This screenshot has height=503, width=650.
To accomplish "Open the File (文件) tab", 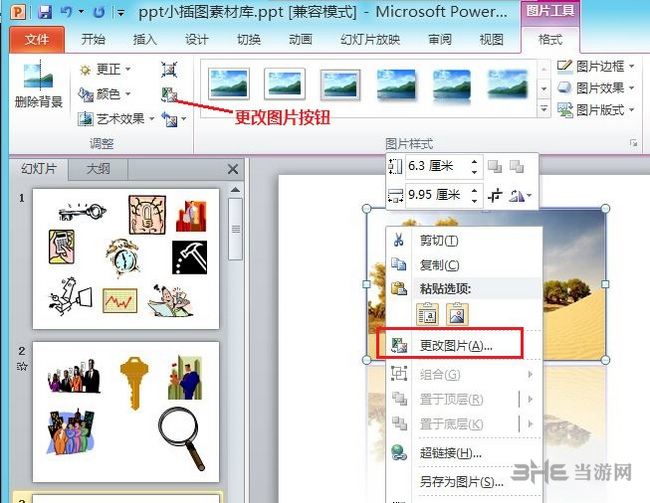I will (37, 40).
